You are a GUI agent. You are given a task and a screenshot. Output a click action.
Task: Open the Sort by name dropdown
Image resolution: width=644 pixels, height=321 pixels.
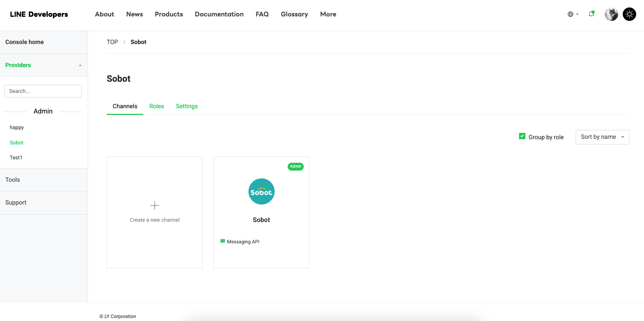[x=602, y=137]
